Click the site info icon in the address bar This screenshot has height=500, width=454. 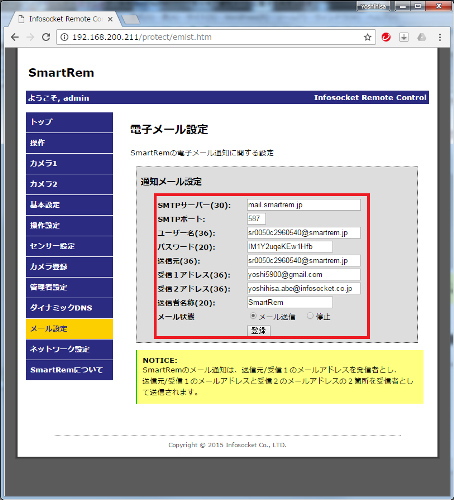tap(64, 37)
